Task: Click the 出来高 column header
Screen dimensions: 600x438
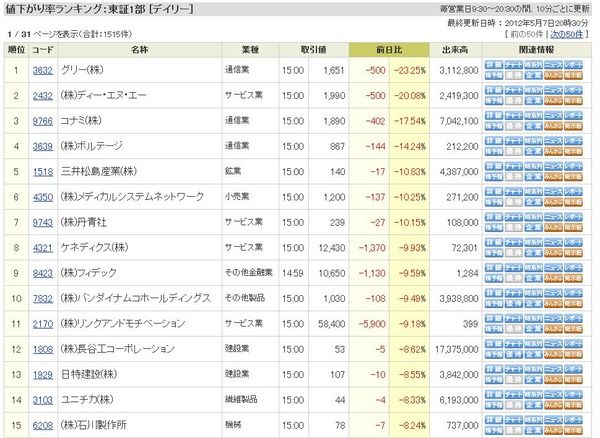Action: [x=455, y=50]
